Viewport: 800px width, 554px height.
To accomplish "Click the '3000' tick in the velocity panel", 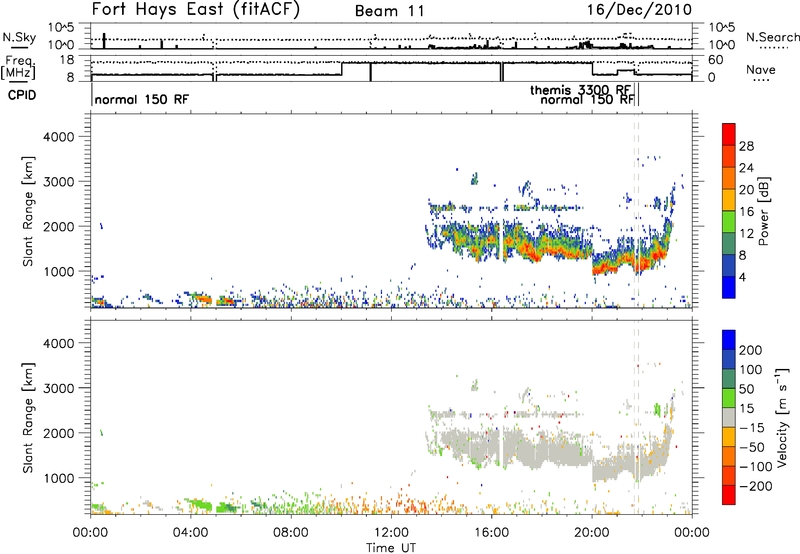I will pyautogui.click(x=59, y=388).
